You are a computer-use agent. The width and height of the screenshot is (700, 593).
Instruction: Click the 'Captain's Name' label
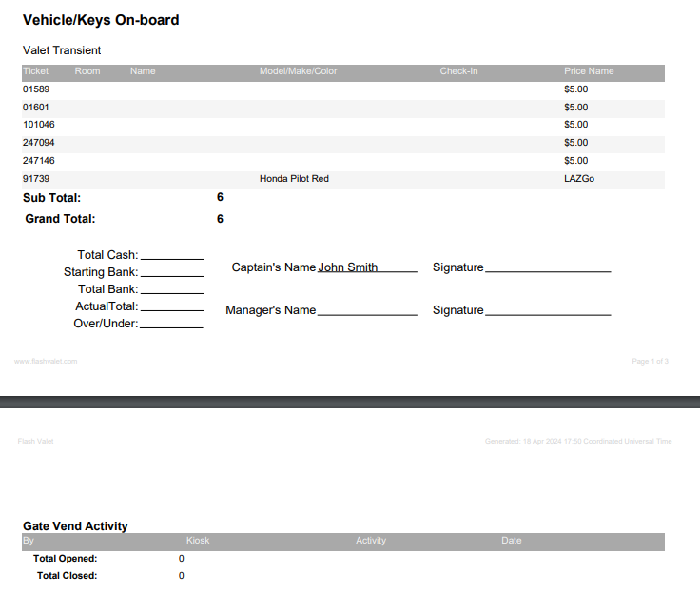pyautogui.click(x=274, y=267)
